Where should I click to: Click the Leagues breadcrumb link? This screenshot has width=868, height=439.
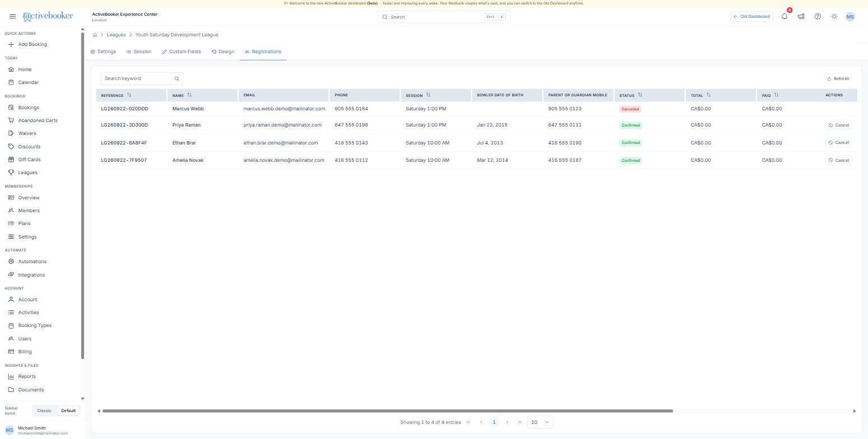[x=116, y=35]
